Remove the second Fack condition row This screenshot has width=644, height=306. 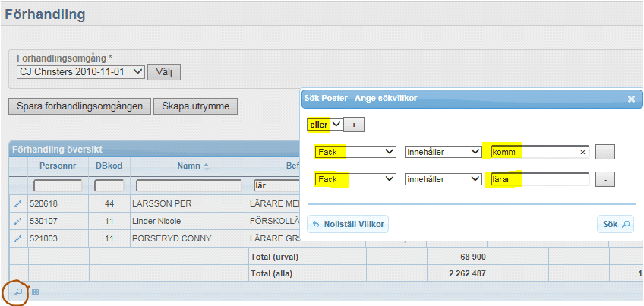pyautogui.click(x=605, y=179)
